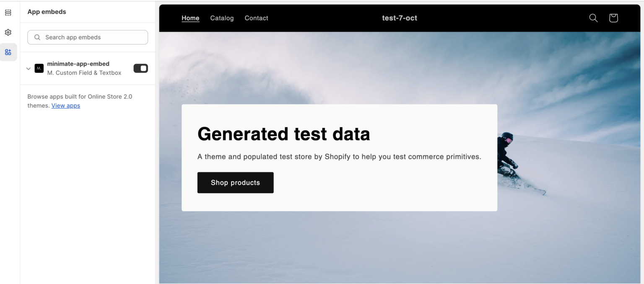Open Theme settings gear icon
Image resolution: width=644 pixels, height=284 pixels.
(x=8, y=32)
